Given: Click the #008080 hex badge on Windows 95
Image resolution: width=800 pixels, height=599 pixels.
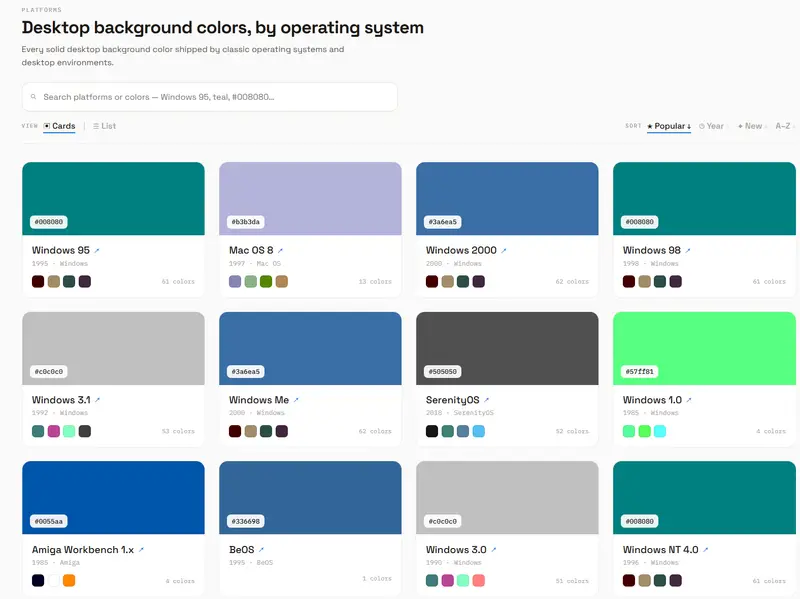Looking at the screenshot, I should tap(49, 222).
